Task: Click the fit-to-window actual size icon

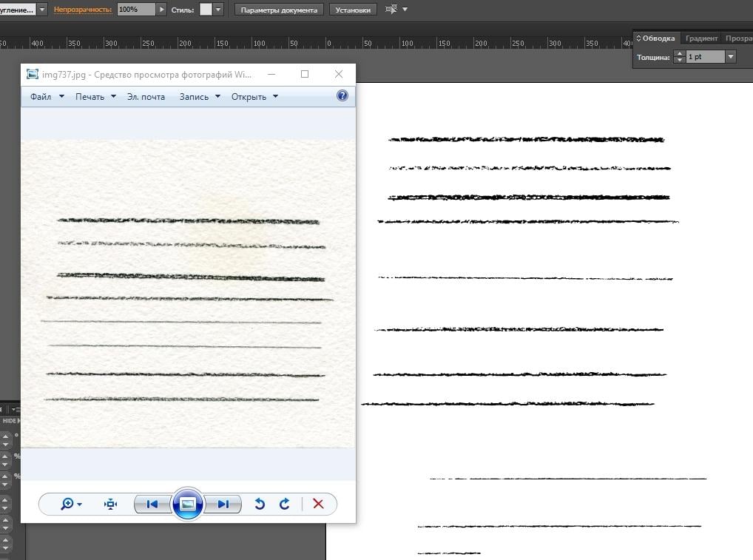Action: tap(110, 504)
